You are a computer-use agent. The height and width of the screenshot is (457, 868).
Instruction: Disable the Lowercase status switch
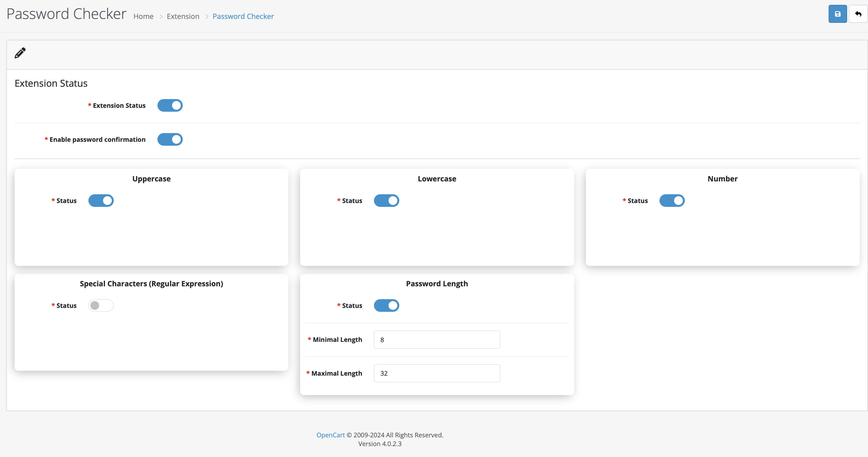(x=386, y=201)
